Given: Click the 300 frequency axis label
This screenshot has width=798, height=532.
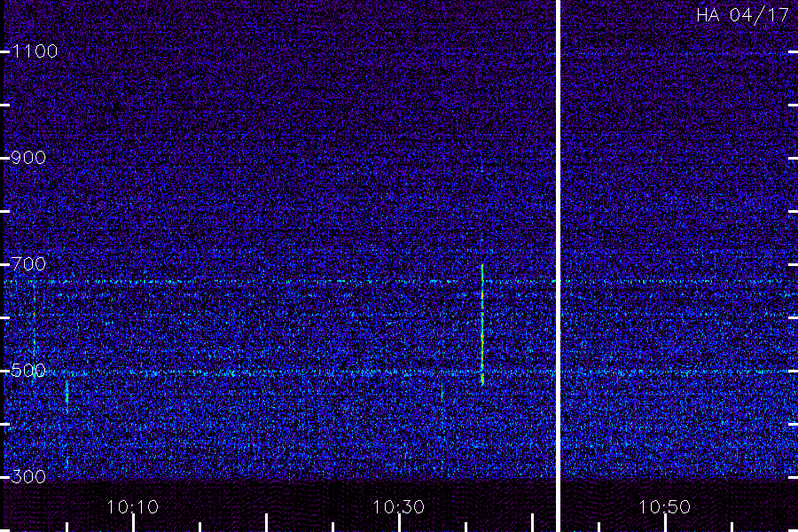Looking at the screenshot, I should click(x=28, y=477).
